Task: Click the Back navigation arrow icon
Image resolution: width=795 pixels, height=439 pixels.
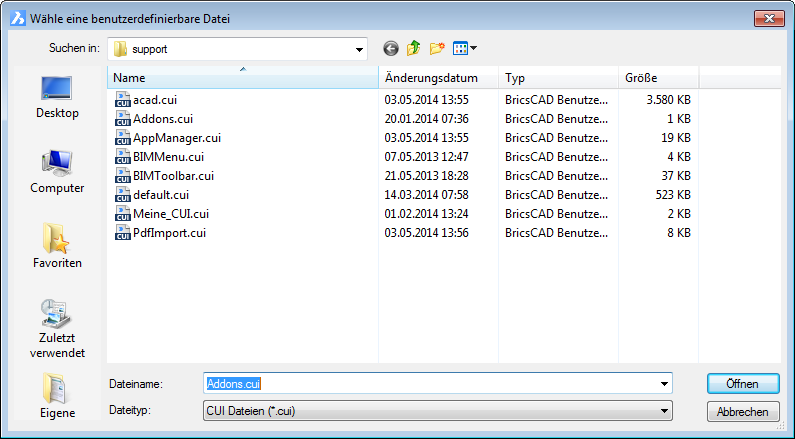Action: click(390, 48)
